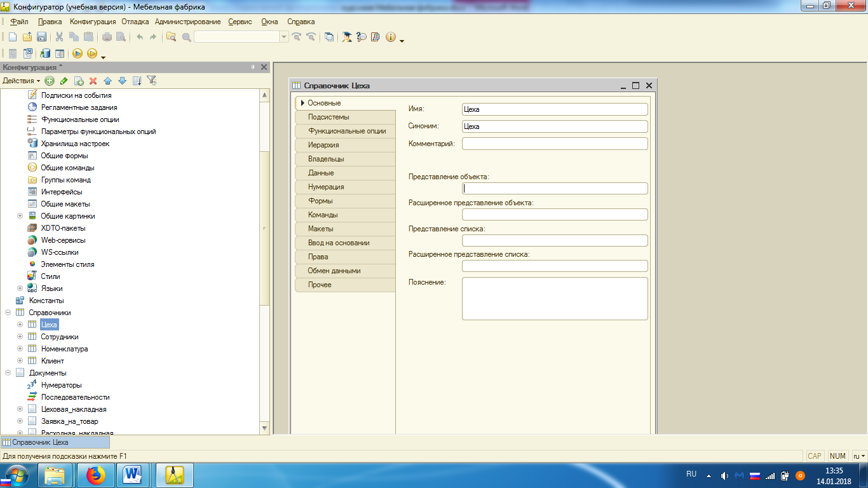Click configuration tree scrollbar down arrow

(265, 429)
